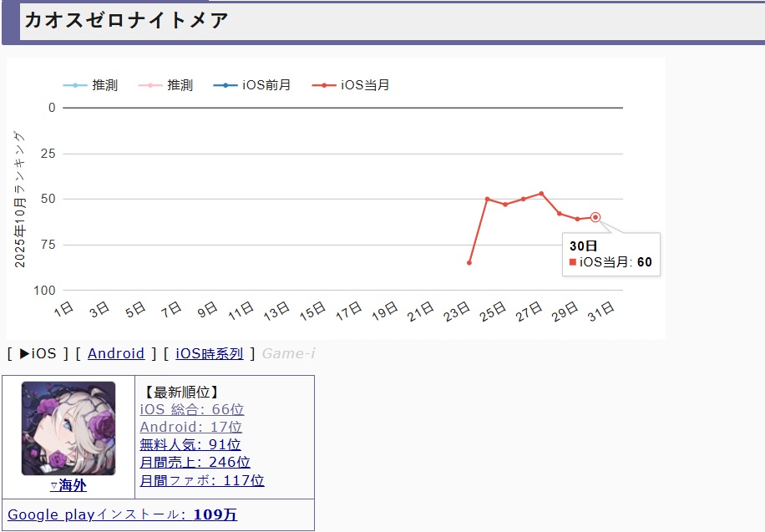The height and width of the screenshot is (532, 765).
Task: Click the 23日 first data point on chart
Action: (469, 262)
